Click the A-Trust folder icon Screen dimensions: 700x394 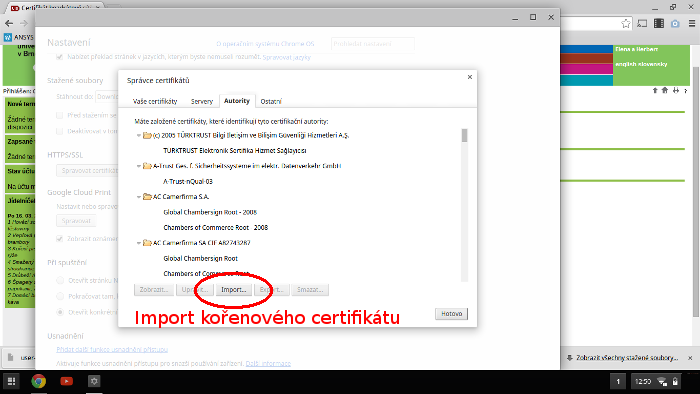[x=147, y=166]
